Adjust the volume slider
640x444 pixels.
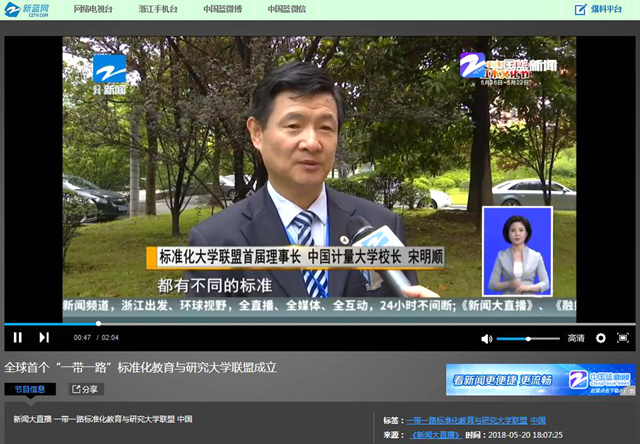(x=527, y=338)
